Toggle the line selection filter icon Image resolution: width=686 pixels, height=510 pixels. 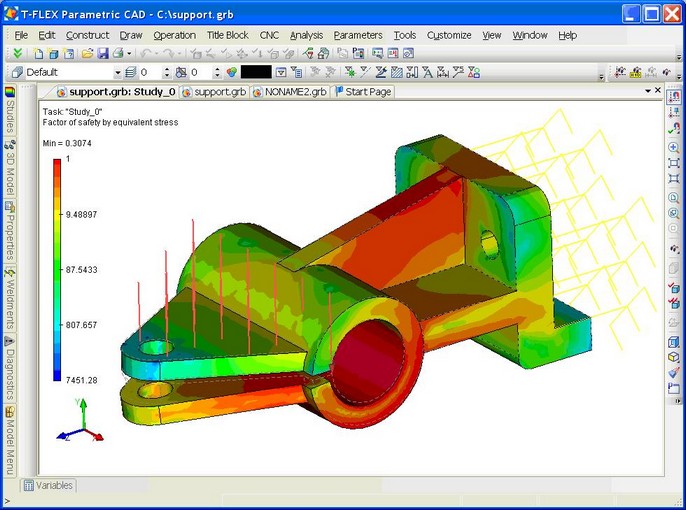point(364,72)
